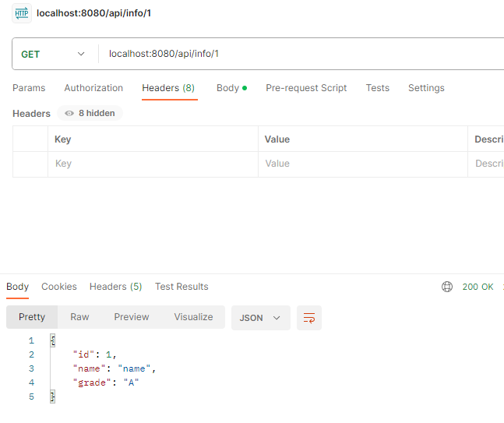Toggle the 8 hidden headers eye button

click(90, 113)
